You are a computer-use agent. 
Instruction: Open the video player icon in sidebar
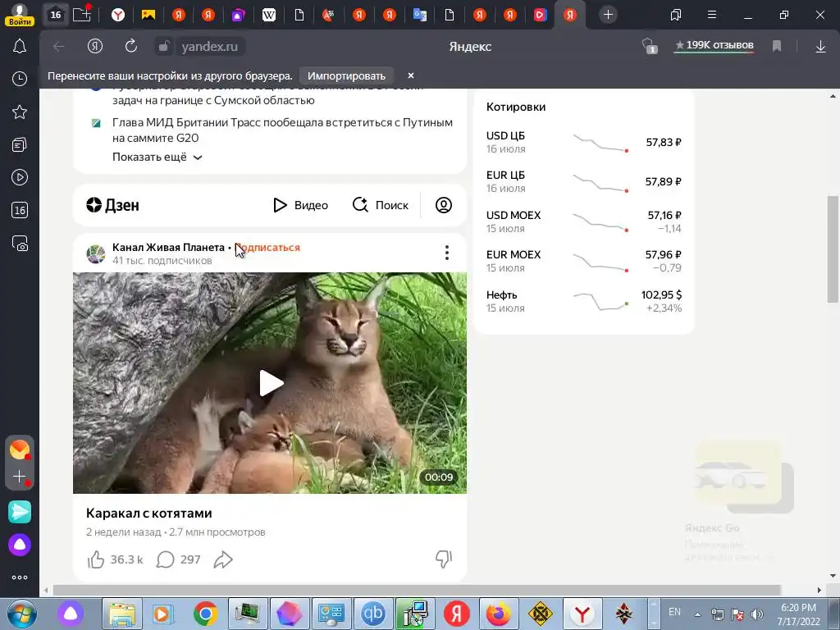(x=20, y=177)
